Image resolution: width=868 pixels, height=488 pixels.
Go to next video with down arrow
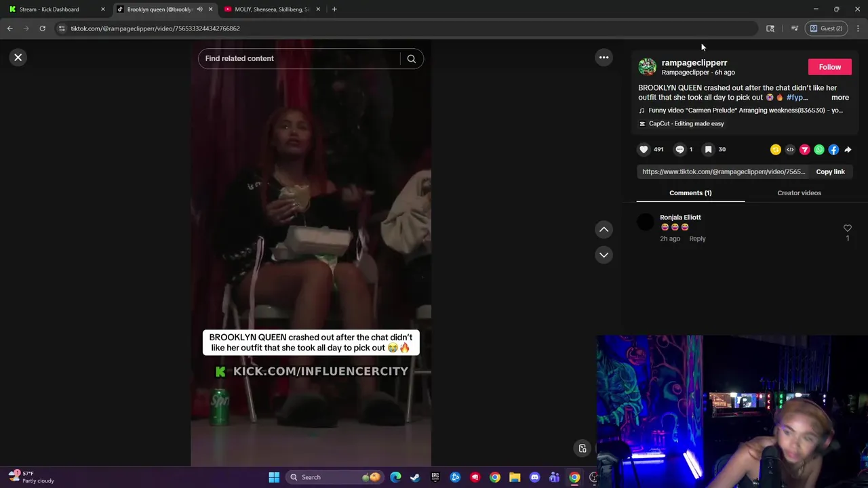pos(604,255)
